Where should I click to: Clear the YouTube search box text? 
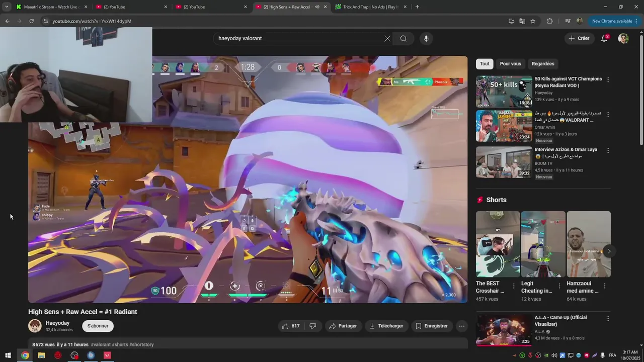(387, 38)
